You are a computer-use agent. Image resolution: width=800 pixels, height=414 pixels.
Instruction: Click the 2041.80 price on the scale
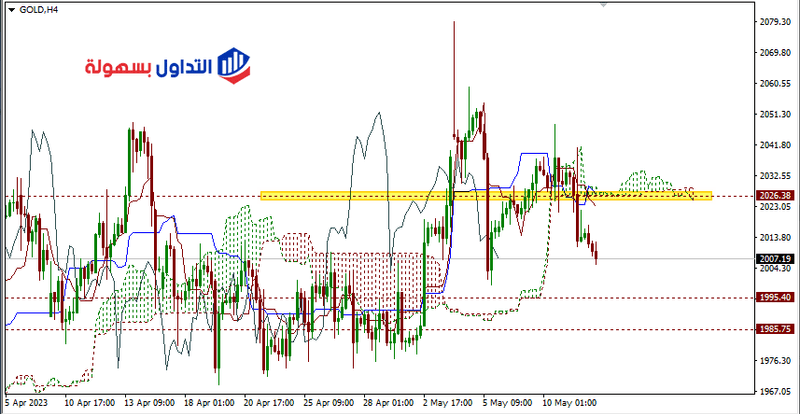pyautogui.click(x=775, y=145)
